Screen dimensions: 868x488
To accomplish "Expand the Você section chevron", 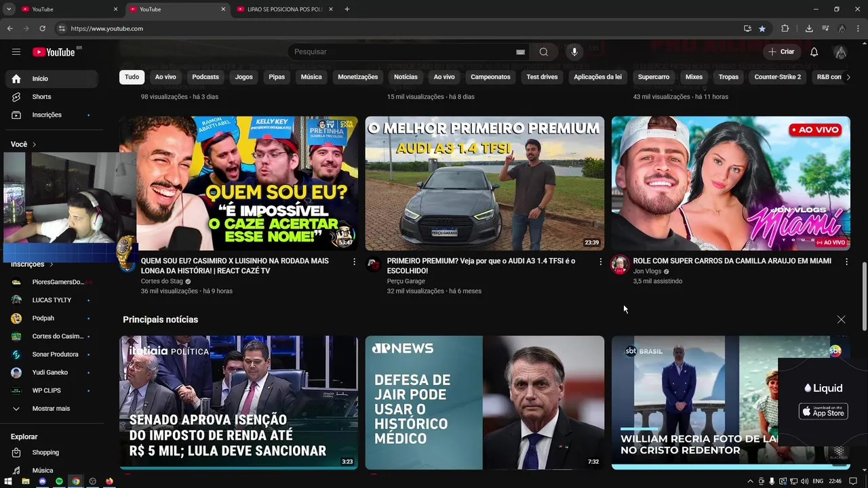I will (x=34, y=144).
